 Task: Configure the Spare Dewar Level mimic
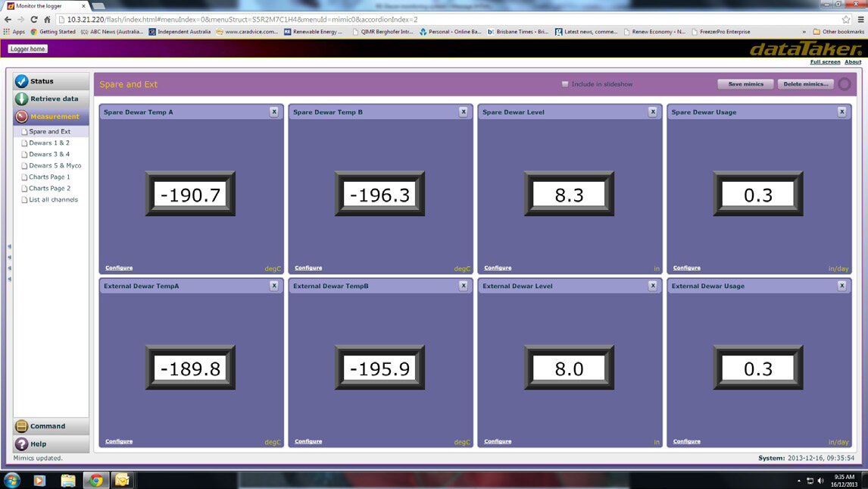pyautogui.click(x=498, y=268)
